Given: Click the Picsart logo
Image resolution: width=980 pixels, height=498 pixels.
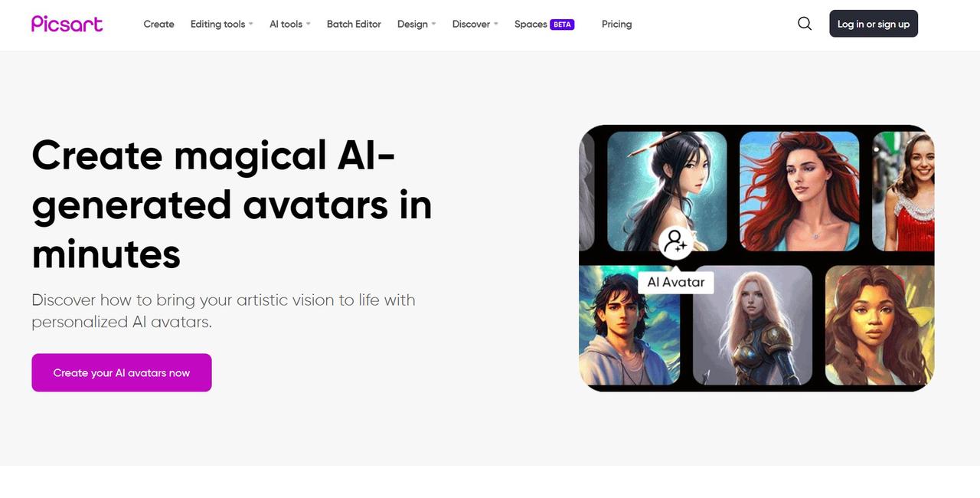Looking at the screenshot, I should pos(67,24).
